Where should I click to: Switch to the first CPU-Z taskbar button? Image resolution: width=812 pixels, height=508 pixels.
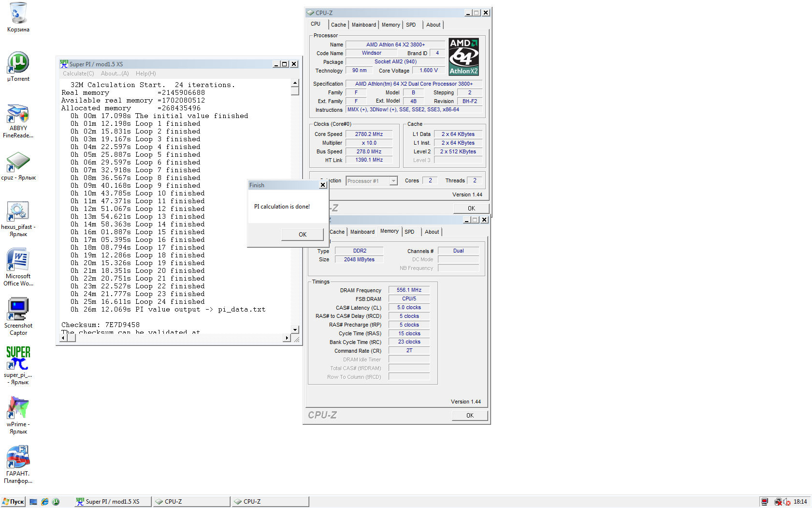(x=192, y=502)
